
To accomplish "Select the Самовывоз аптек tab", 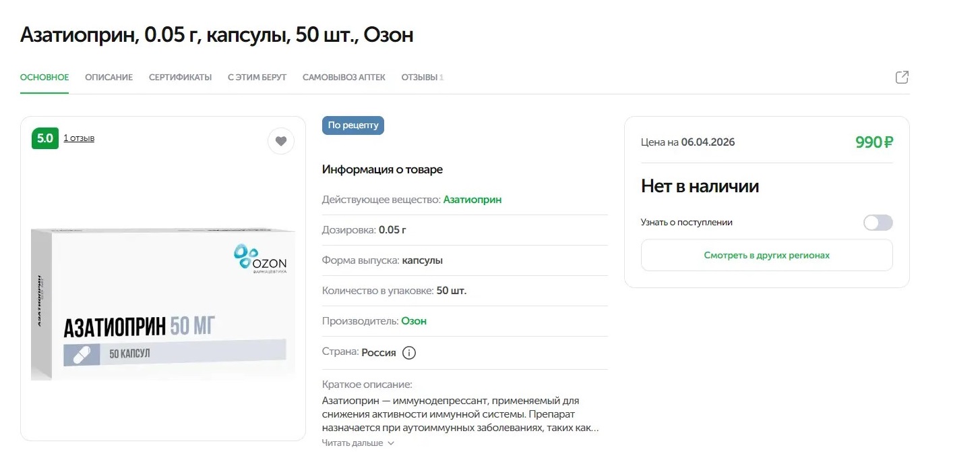I will [344, 78].
